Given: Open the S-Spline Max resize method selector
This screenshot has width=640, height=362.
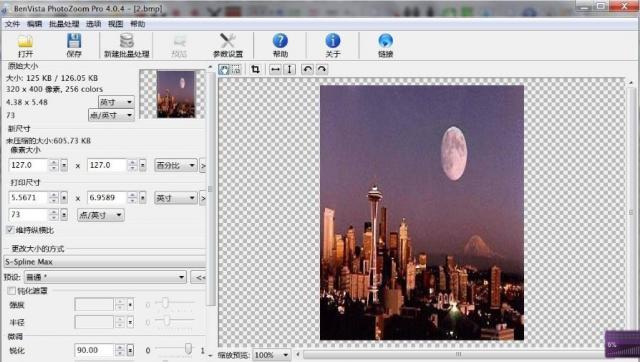Looking at the screenshot, I should [x=104, y=262].
